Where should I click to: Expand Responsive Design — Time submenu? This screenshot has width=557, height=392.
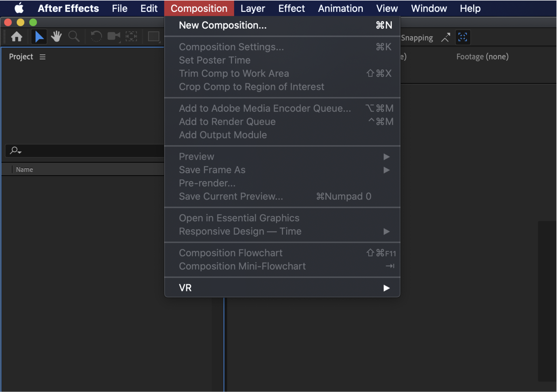(x=282, y=231)
